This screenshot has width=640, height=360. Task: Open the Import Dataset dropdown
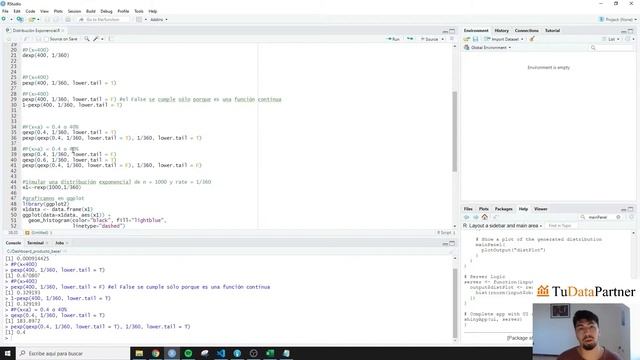(x=504, y=39)
